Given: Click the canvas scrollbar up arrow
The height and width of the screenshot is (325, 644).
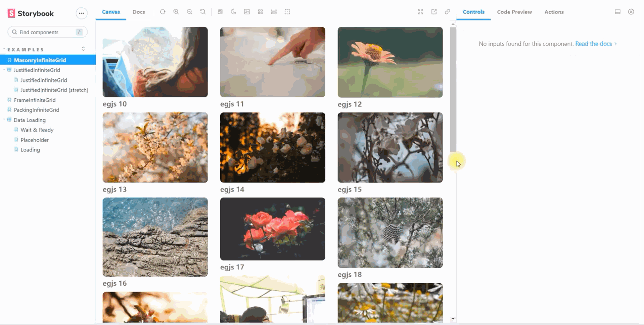Looking at the screenshot, I should pyautogui.click(x=453, y=24).
